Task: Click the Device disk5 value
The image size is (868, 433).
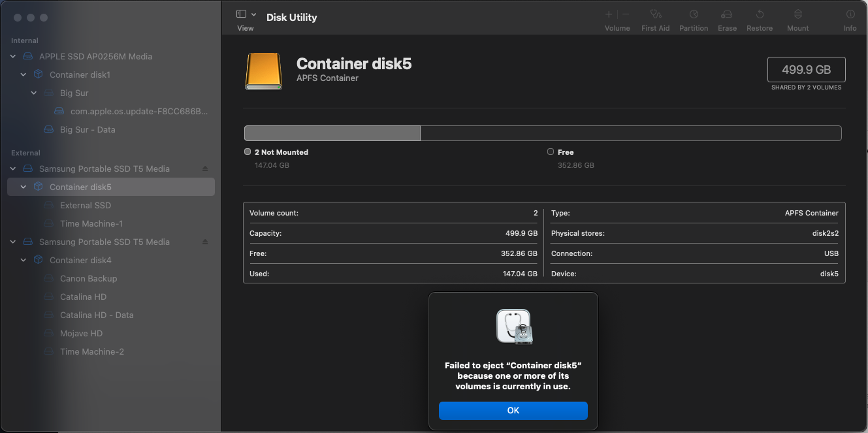Action: 829,274
